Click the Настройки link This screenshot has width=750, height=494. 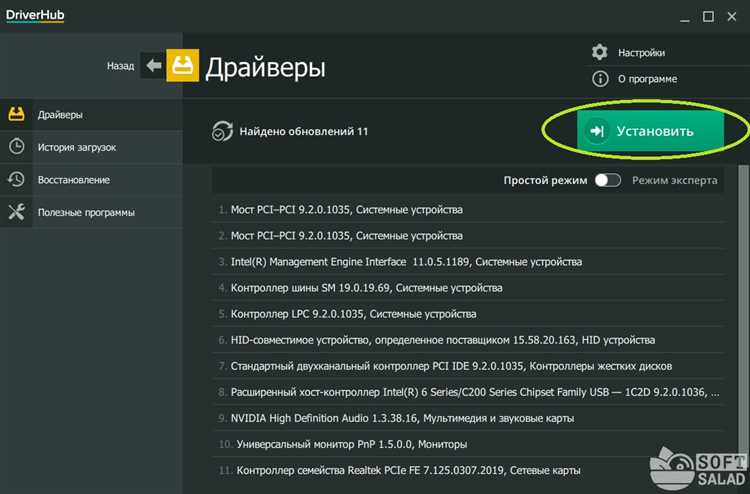coord(641,53)
